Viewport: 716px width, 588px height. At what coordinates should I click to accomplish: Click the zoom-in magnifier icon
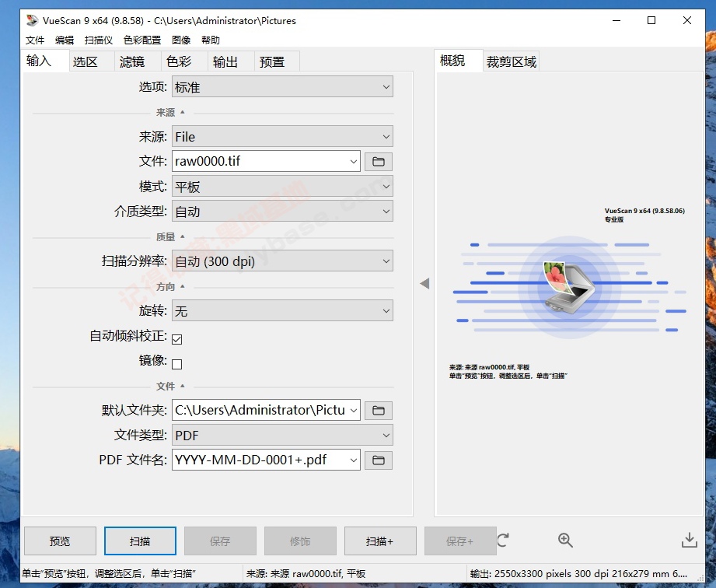point(565,540)
